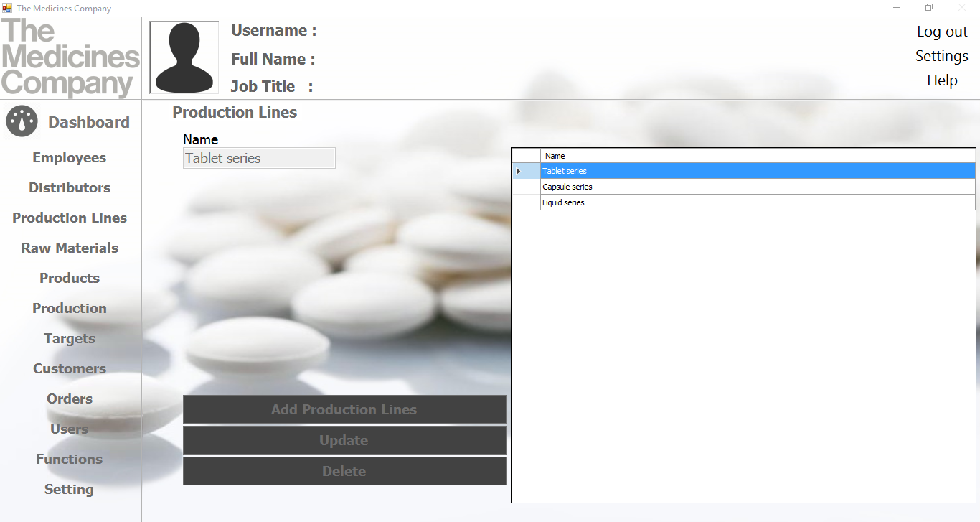Select Production Lines in sidebar
The height and width of the screenshot is (522, 980).
(x=70, y=218)
